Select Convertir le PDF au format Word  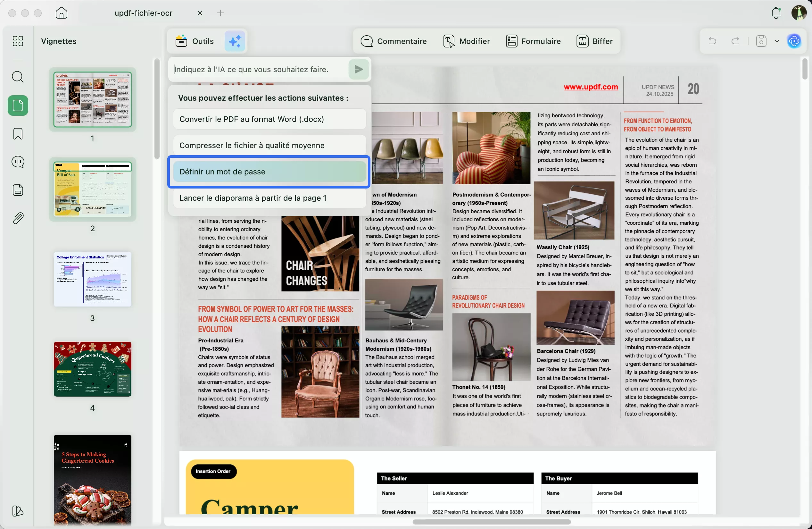point(269,119)
